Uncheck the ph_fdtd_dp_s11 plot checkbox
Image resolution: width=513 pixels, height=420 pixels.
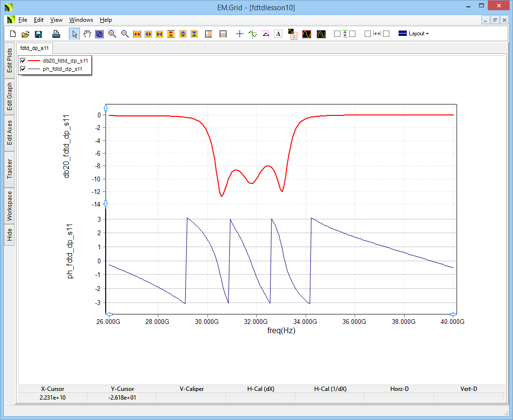pos(23,69)
